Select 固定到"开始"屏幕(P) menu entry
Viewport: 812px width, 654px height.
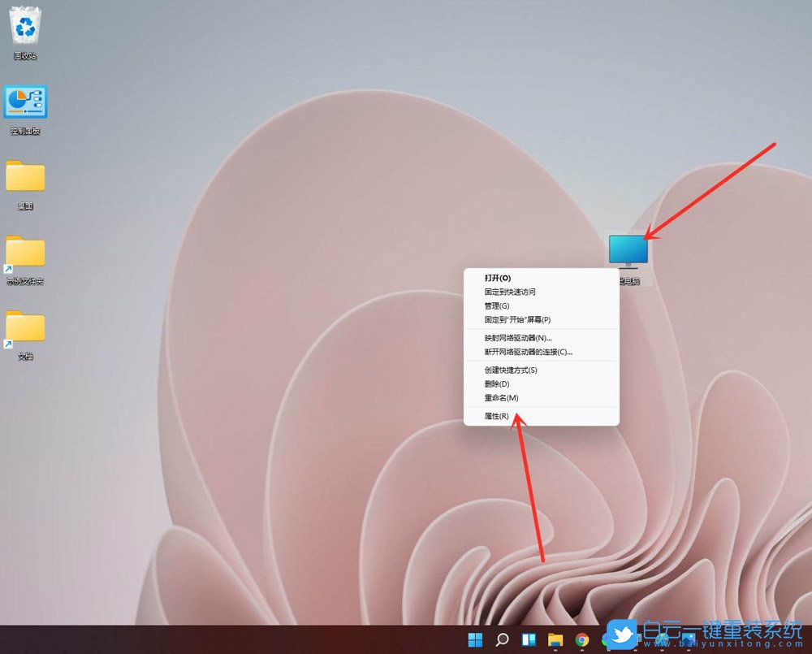pos(517,319)
